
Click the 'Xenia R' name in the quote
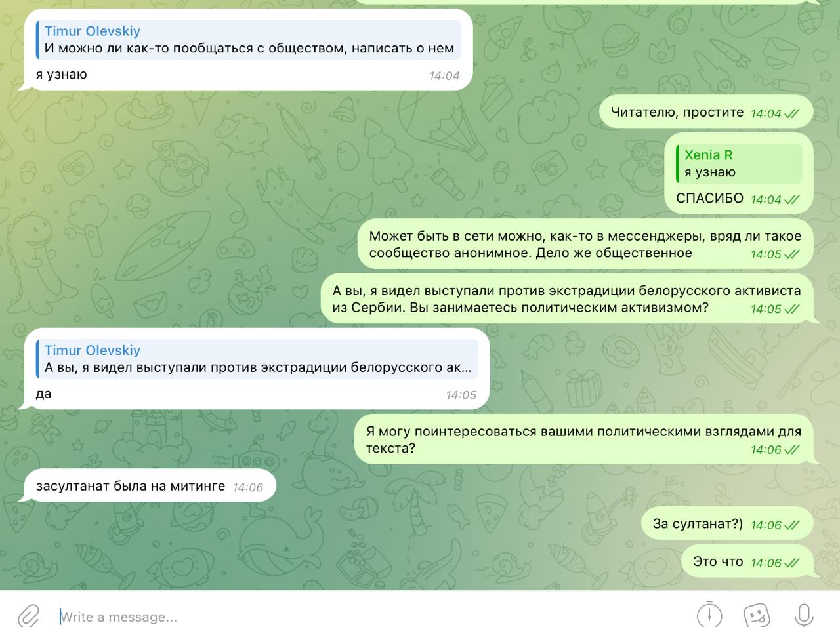pos(708,155)
